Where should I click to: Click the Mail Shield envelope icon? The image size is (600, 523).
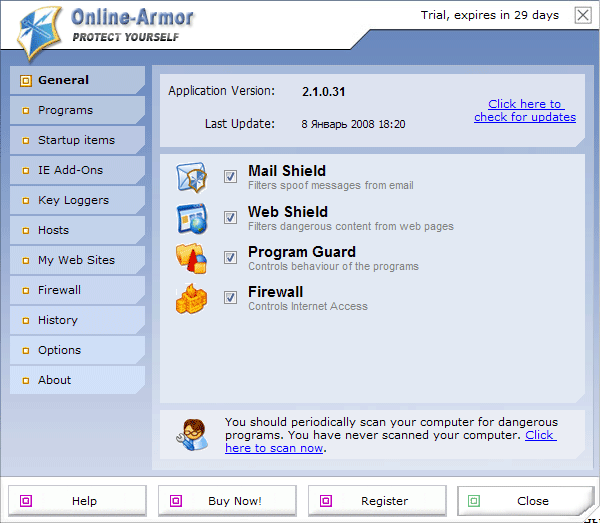tap(191, 178)
